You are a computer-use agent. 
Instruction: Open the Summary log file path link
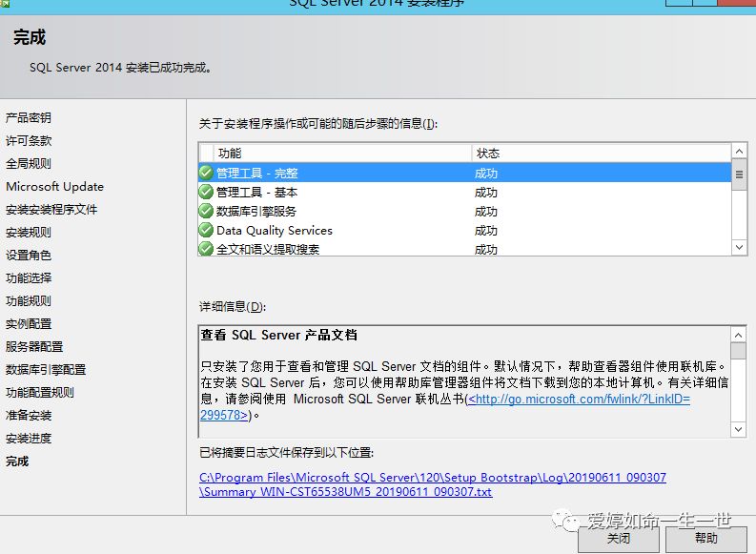coord(433,484)
